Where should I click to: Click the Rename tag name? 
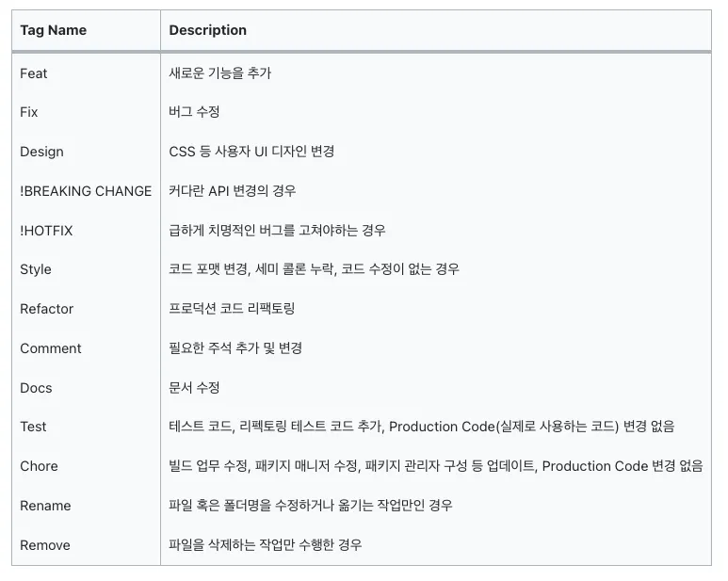pos(45,506)
